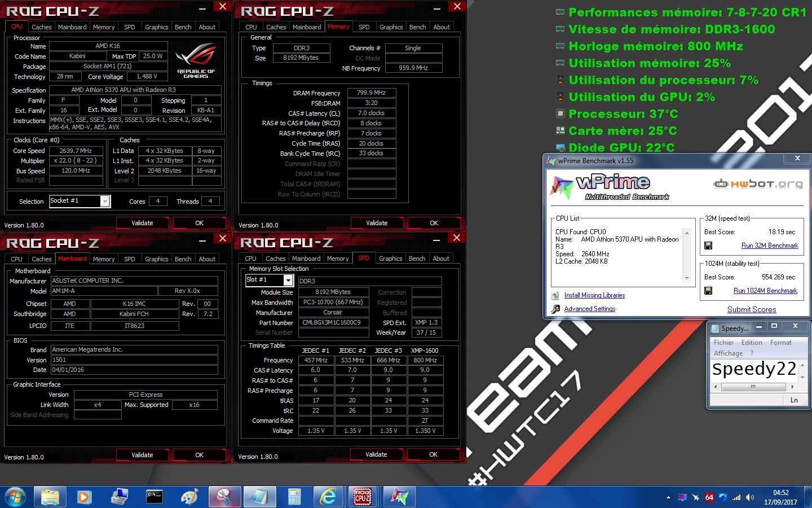This screenshot has width=812, height=508.
Task: Click the Part Number field CML8GX3M1C1600C9
Action: pyautogui.click(x=333, y=323)
